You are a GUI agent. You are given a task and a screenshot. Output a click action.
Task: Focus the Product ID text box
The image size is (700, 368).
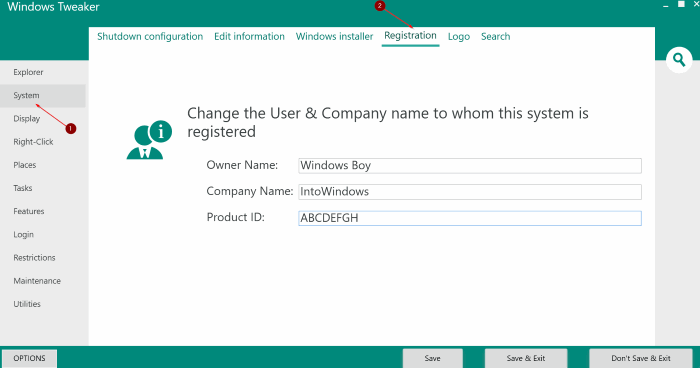470,218
